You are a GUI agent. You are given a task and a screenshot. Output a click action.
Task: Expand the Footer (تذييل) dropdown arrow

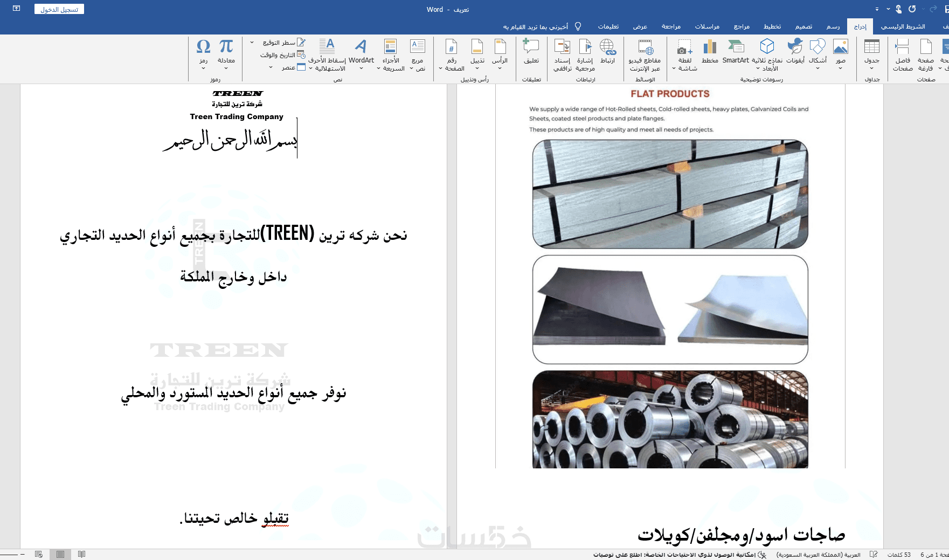click(477, 68)
